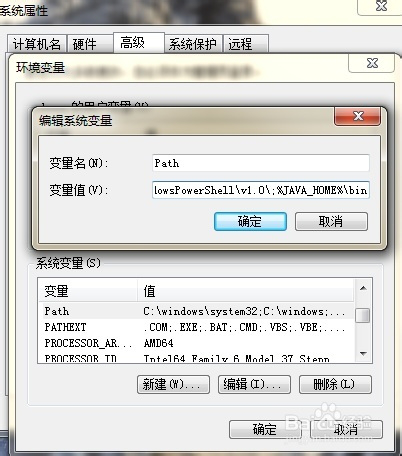Select the 高级 tab
This screenshot has width=402, height=456.
tap(139, 42)
